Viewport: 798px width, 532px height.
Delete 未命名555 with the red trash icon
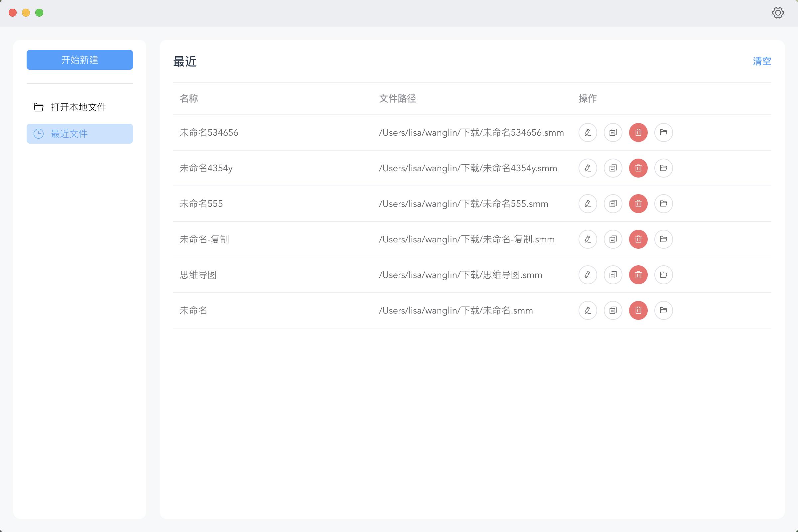tap(638, 203)
